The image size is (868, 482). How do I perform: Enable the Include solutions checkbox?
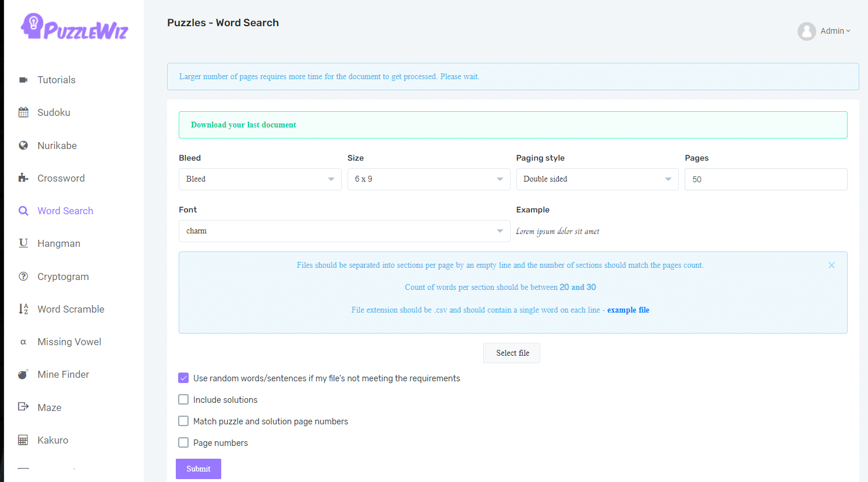click(x=183, y=399)
